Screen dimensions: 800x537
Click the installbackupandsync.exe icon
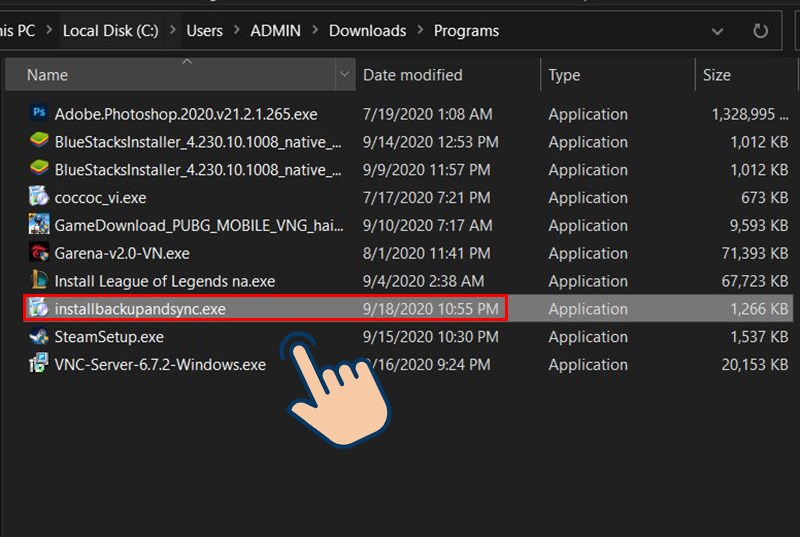click(39, 308)
